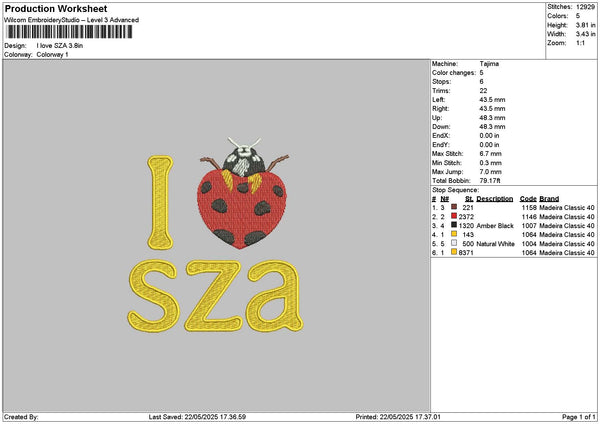
Task: Click the 'Colors:' label in header
Action: click(558, 16)
